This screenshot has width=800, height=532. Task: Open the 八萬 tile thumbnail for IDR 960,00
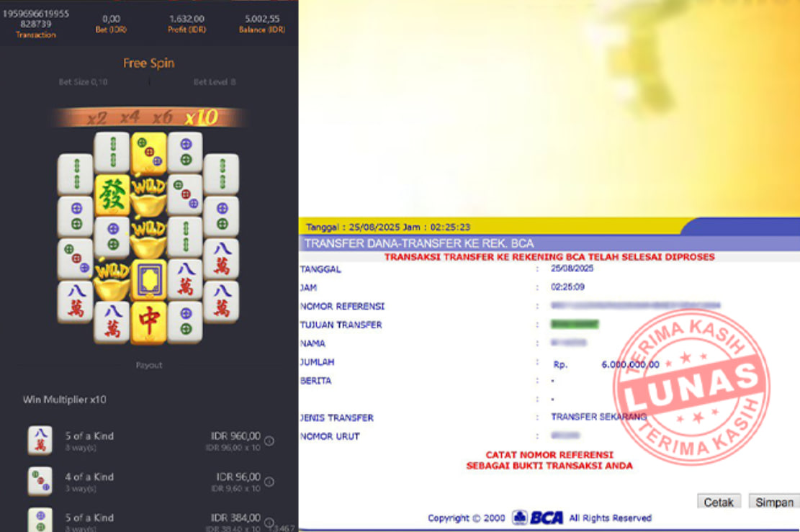click(40, 440)
